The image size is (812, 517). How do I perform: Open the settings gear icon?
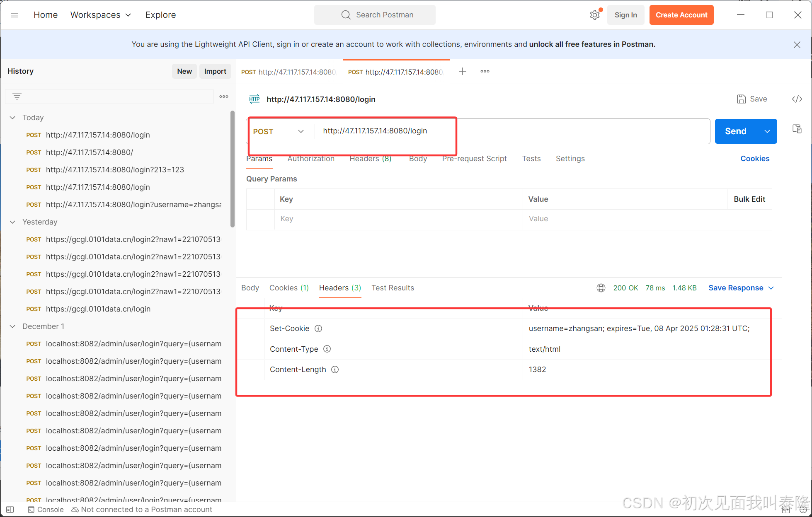pyautogui.click(x=594, y=15)
